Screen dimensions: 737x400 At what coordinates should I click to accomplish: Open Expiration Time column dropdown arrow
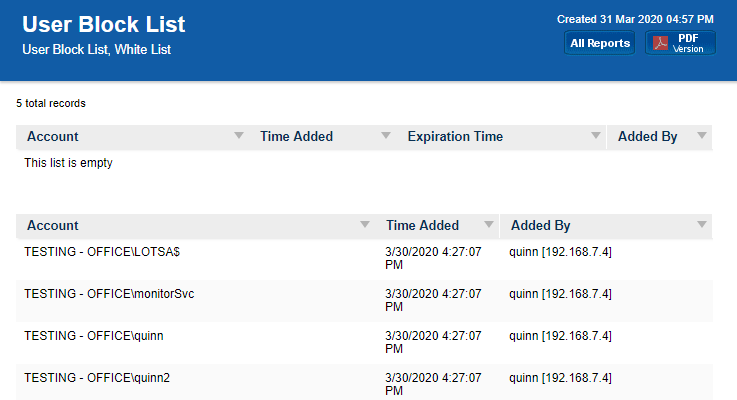pos(596,136)
